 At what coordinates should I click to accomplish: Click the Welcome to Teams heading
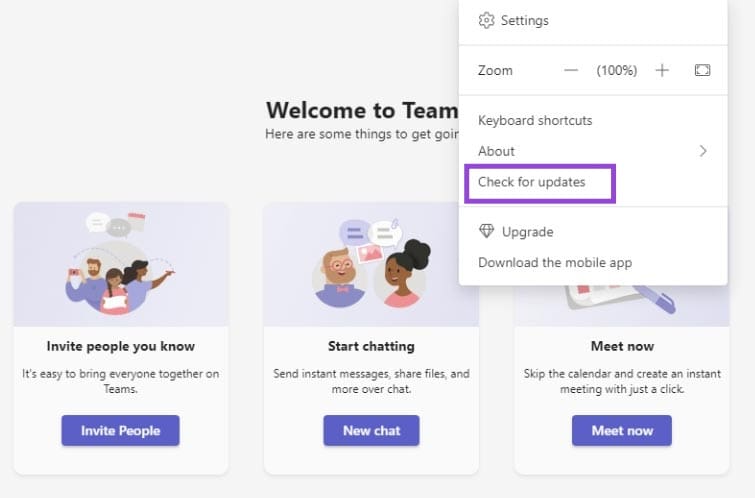point(361,110)
